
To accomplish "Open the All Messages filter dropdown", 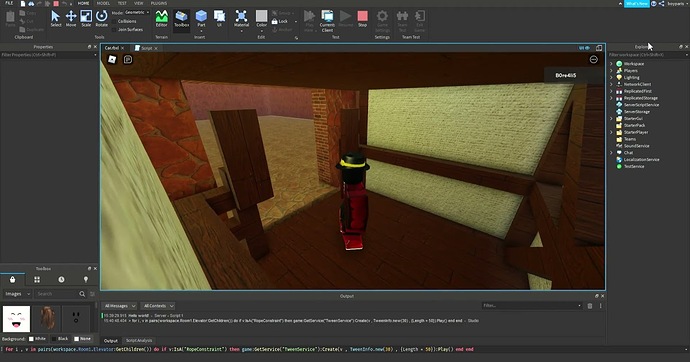I will [119, 306].
